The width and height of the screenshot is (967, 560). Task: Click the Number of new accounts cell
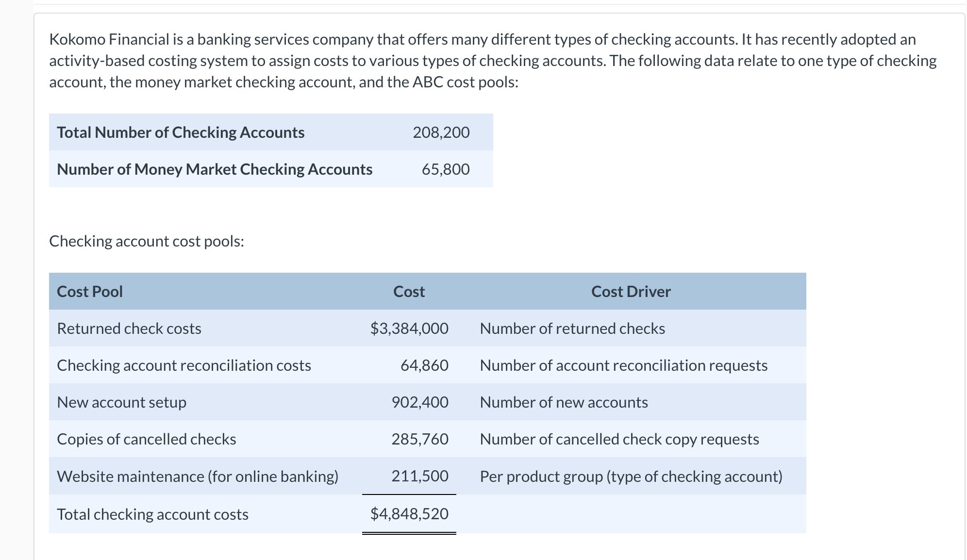click(x=564, y=402)
